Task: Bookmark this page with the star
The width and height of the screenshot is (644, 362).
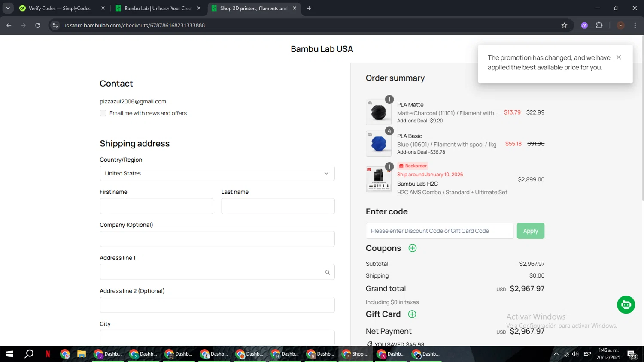Action: pyautogui.click(x=564, y=25)
